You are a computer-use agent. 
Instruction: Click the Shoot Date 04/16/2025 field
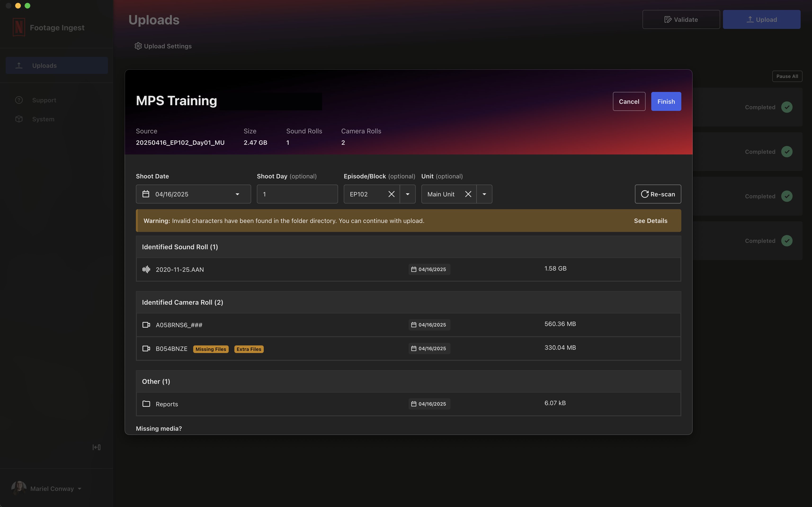tap(193, 194)
